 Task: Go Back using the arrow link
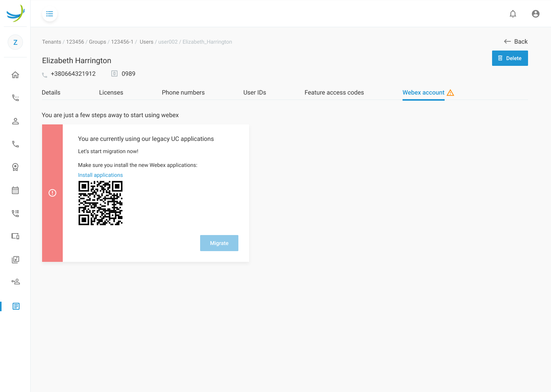[x=516, y=41]
